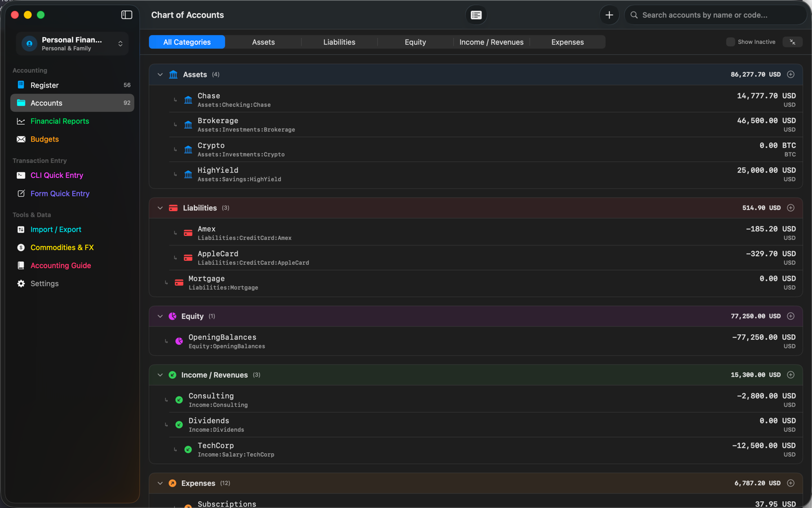Open Commodities & FX
The width and height of the screenshot is (812, 508).
72,248
